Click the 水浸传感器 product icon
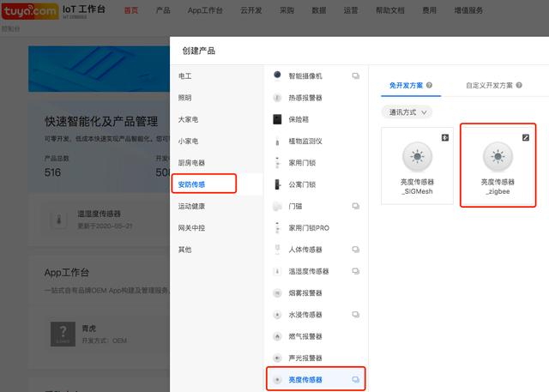The width and height of the screenshot is (549, 392). click(277, 315)
